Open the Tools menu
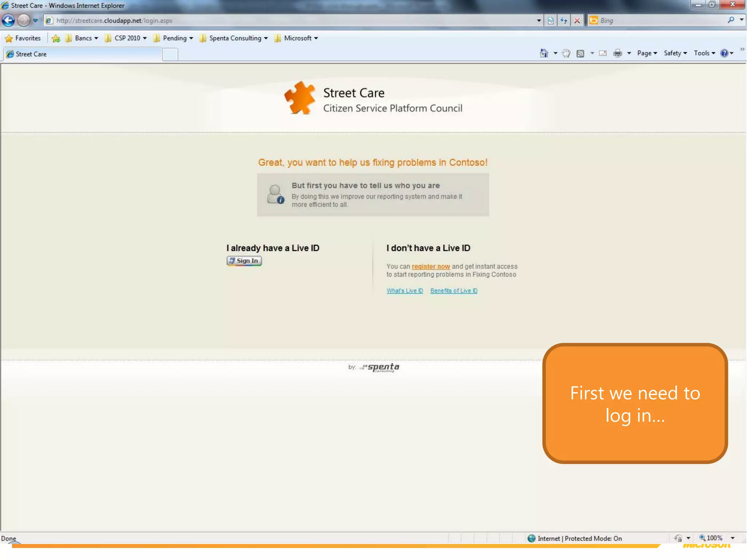Screen dimensions: 747x560 (x=704, y=53)
